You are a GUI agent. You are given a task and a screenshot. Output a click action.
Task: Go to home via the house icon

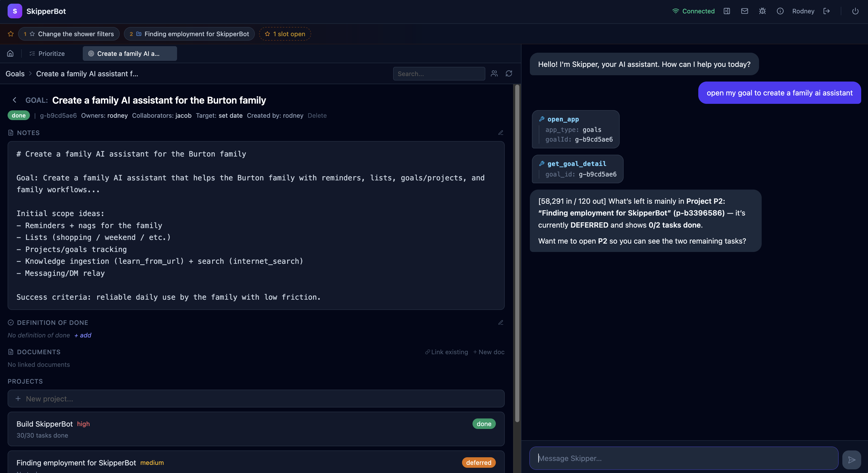point(10,53)
